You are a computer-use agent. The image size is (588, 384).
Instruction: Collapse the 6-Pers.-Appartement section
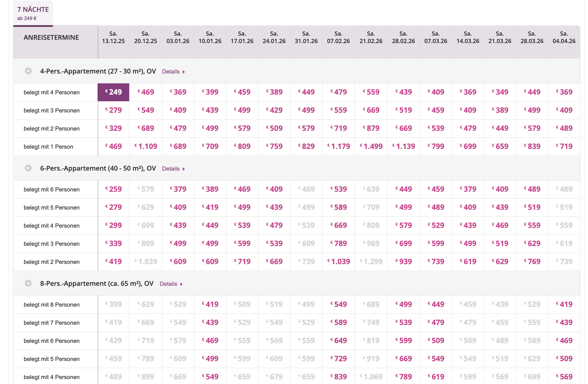coord(28,168)
